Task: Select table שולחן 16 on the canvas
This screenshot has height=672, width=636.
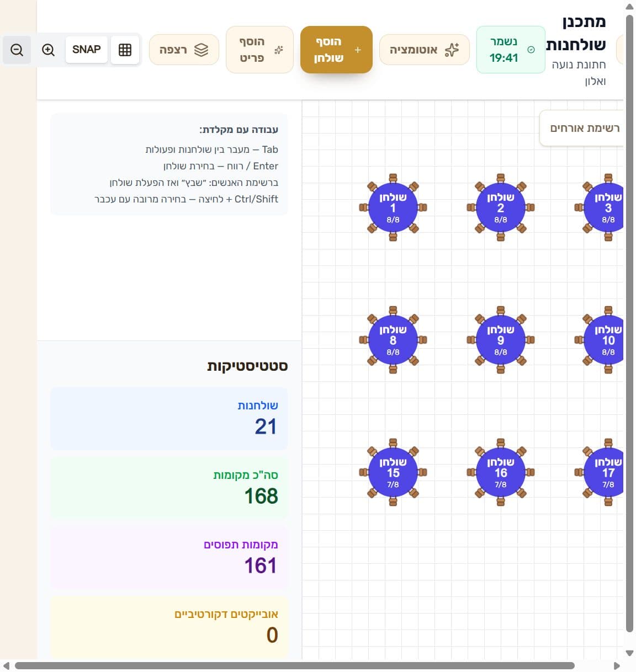Action: click(501, 472)
